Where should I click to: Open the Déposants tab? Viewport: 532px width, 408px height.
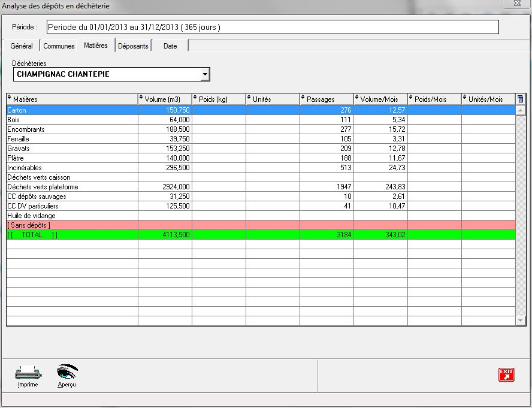133,46
